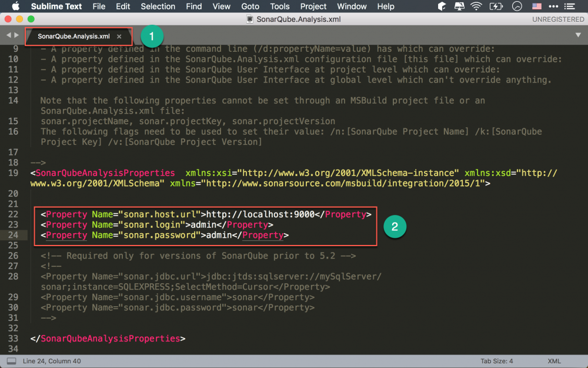This screenshot has width=588, height=368.
Task: Click the sonar.host.url property name
Action: click(160, 214)
